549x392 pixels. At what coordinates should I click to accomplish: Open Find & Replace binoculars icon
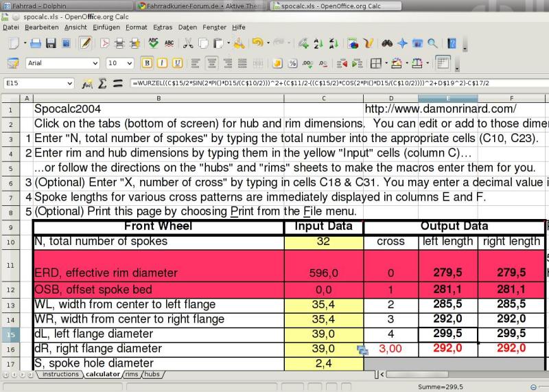(x=387, y=43)
